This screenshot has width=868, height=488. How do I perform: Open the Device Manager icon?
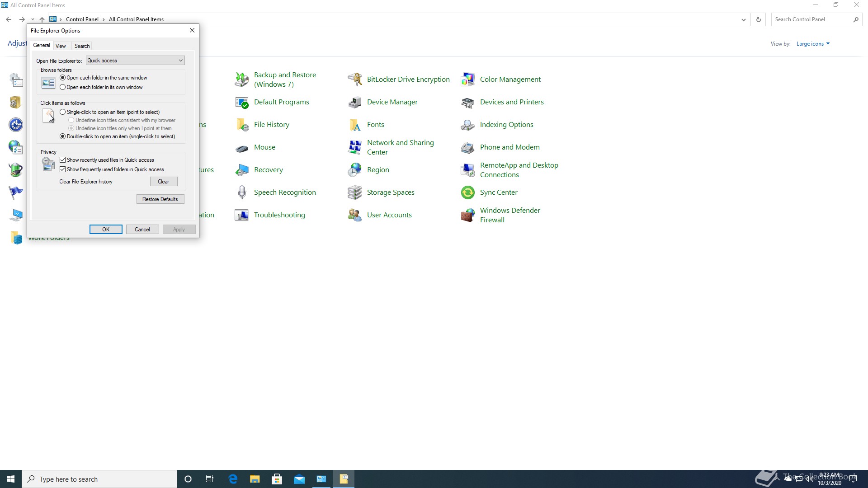click(x=355, y=102)
